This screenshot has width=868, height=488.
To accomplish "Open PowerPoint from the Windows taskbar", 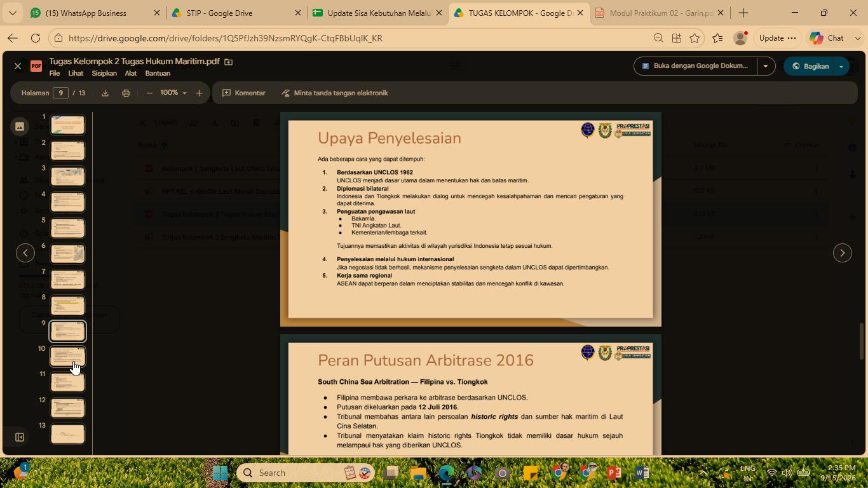I will point(614,473).
